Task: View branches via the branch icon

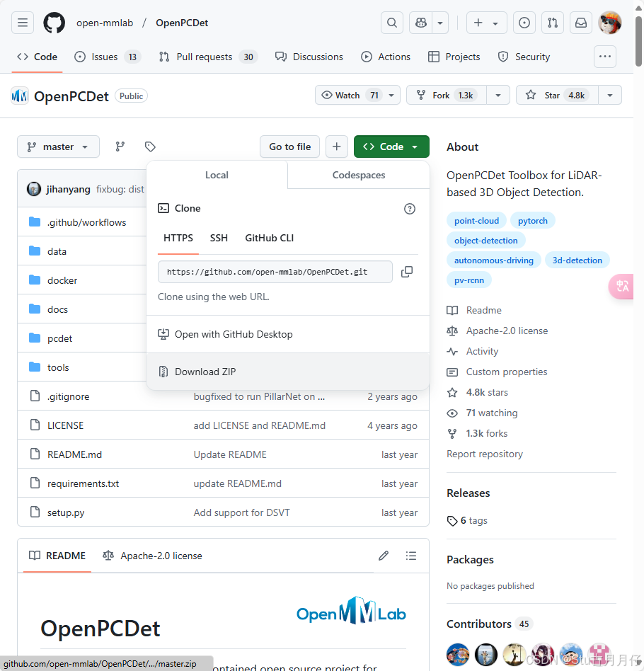Action: (x=120, y=147)
